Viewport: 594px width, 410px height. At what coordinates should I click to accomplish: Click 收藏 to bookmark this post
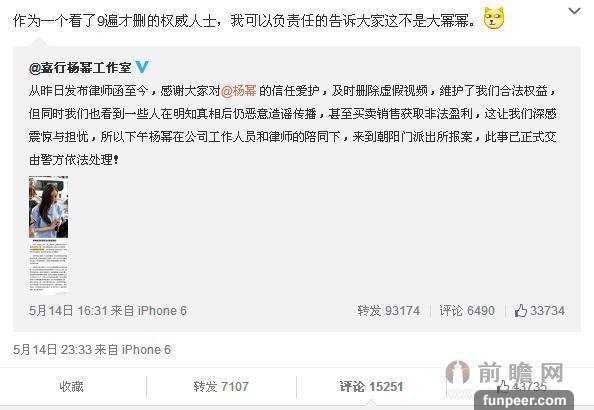(71, 387)
